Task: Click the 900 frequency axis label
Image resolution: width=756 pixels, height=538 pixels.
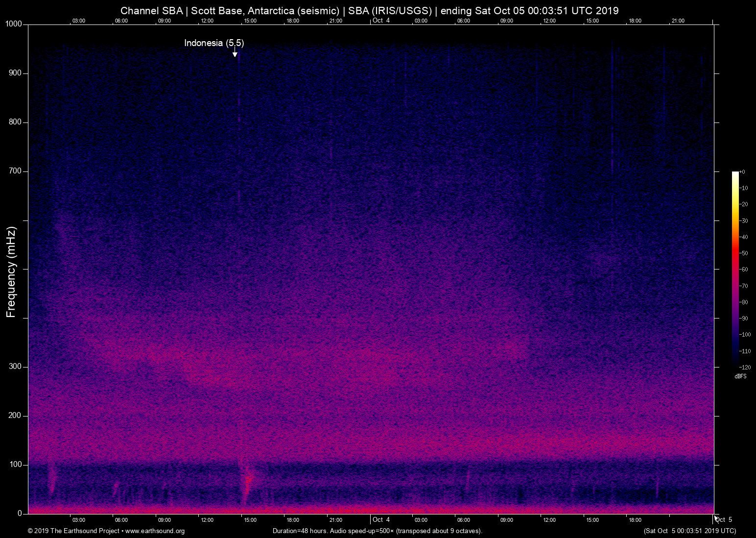Action: tap(15, 73)
